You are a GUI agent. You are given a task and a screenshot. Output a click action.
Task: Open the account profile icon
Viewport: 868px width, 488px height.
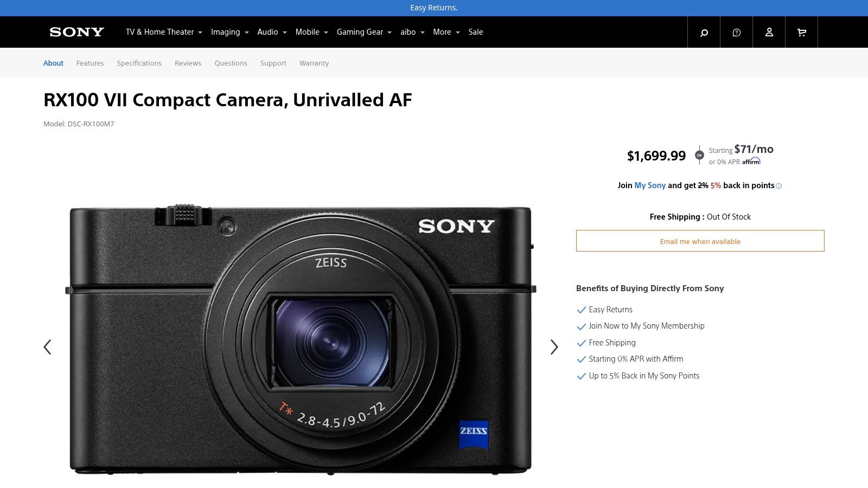[x=769, y=32]
